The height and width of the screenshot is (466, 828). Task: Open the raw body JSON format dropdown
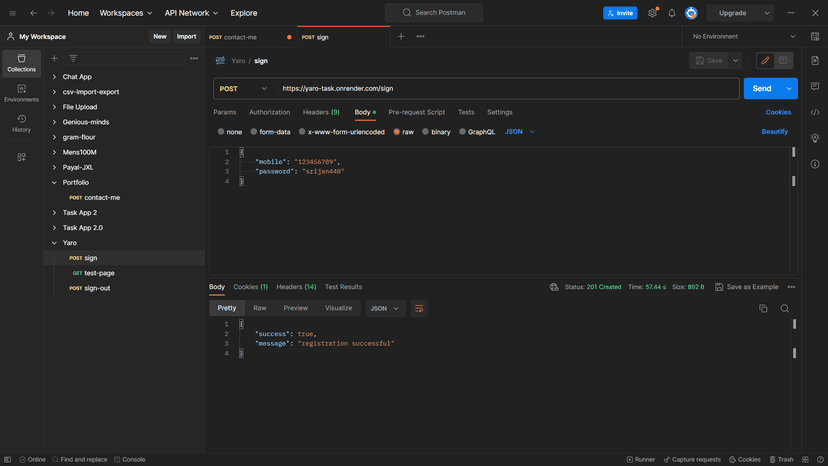tap(520, 132)
